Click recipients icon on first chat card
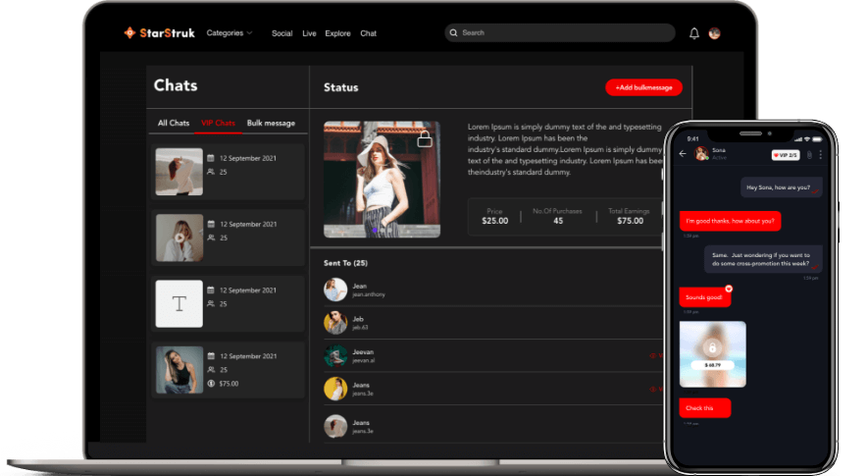The height and width of the screenshot is (476, 868). (x=211, y=172)
